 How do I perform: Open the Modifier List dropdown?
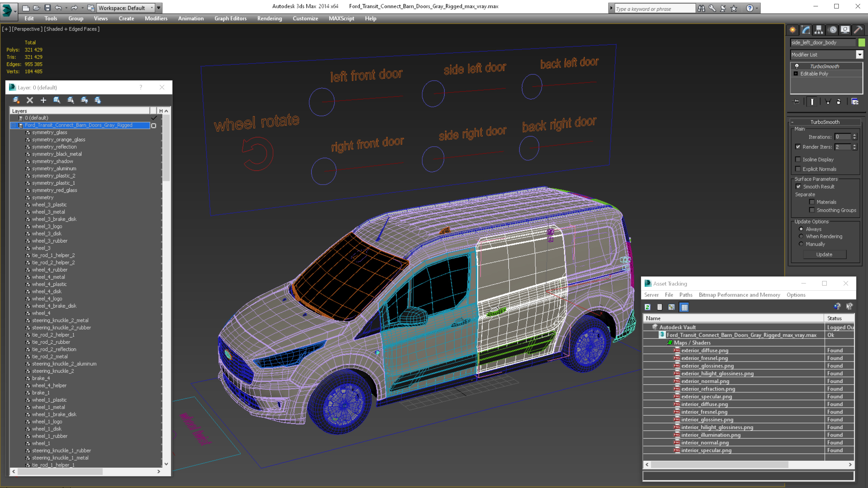tap(860, 55)
